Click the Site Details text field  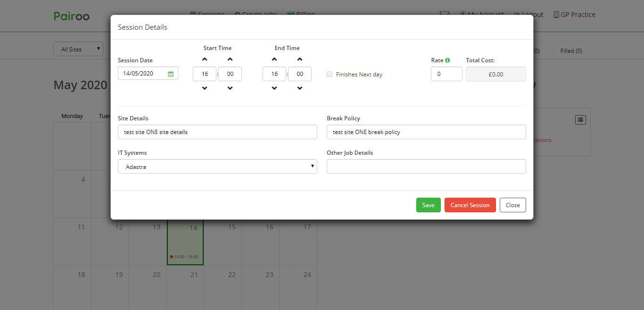click(x=217, y=132)
